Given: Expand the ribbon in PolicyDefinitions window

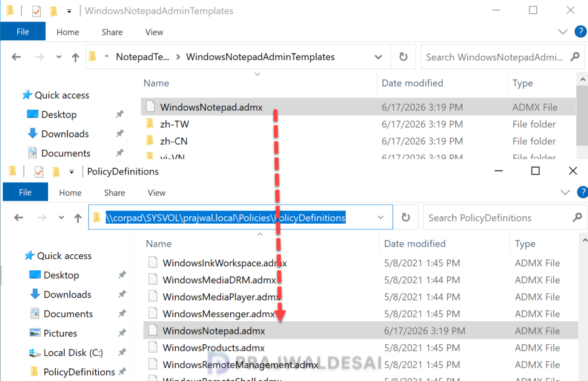Looking at the screenshot, I should 565,193.
